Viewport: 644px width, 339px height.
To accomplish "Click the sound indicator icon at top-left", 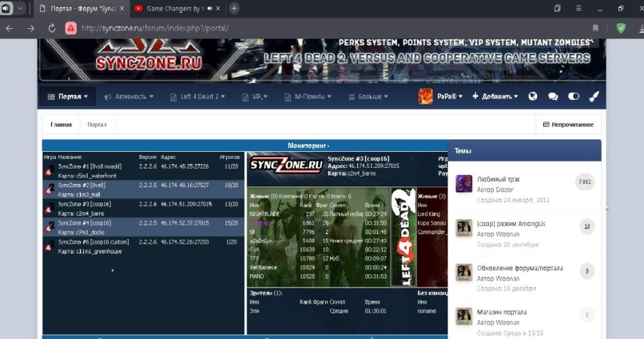I will tap(6, 8).
